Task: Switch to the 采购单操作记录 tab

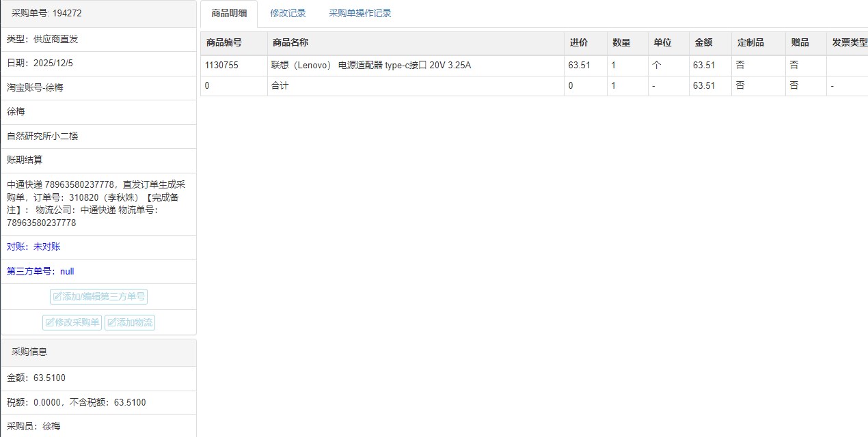Action: tap(360, 13)
